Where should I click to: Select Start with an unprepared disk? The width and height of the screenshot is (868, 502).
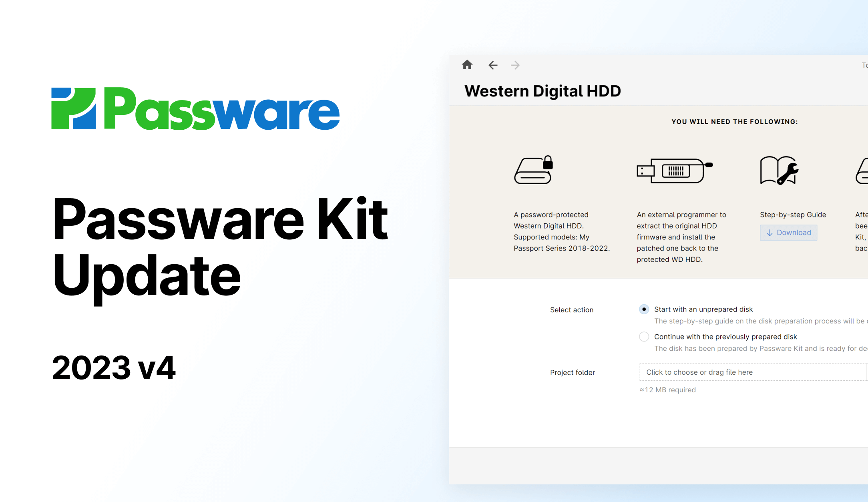[x=644, y=309]
